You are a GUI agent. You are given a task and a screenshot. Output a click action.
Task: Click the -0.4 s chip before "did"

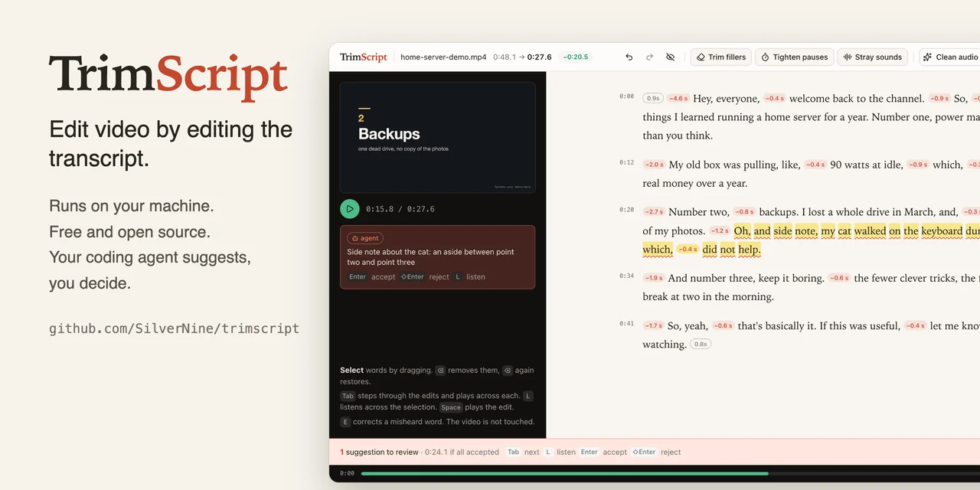(688, 249)
